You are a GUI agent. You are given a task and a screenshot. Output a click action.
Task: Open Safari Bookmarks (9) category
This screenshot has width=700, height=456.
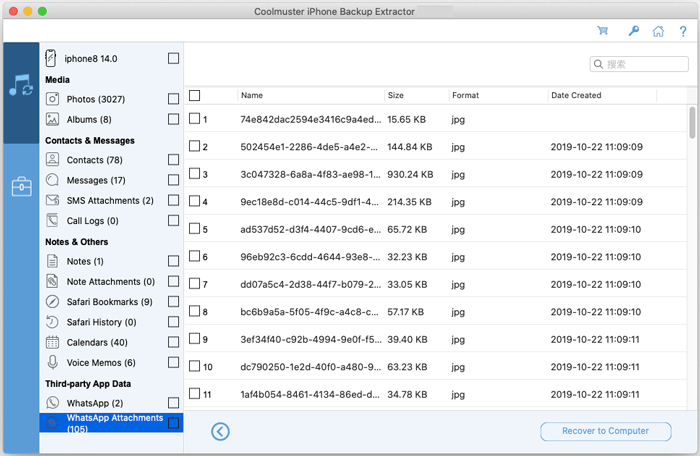tap(109, 302)
